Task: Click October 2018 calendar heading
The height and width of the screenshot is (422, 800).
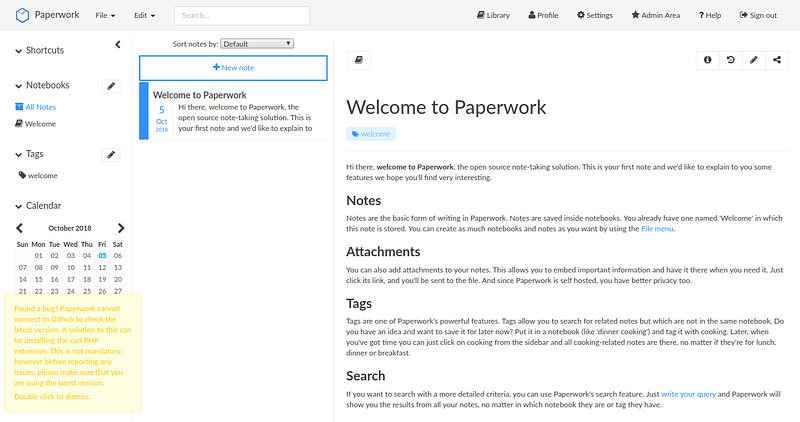Action: (x=70, y=228)
